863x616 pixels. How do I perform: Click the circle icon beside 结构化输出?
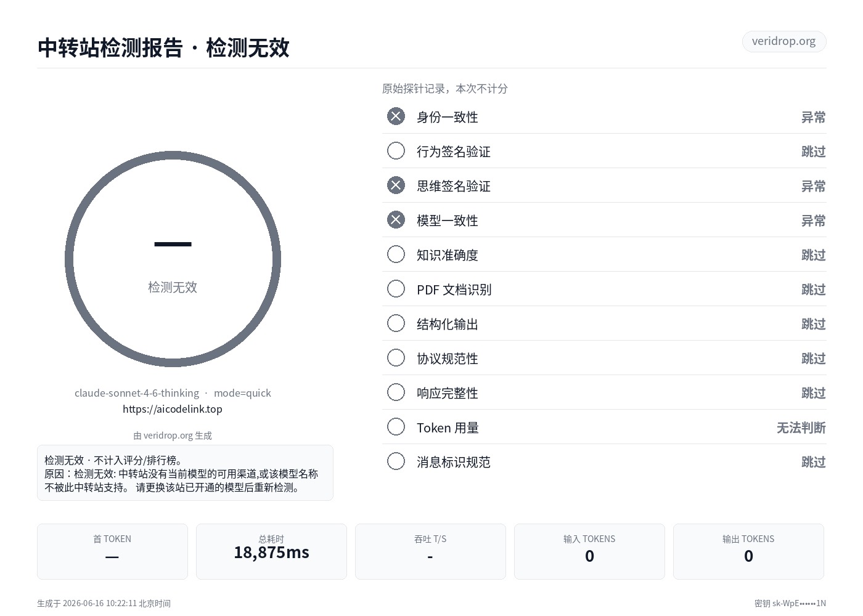click(396, 323)
